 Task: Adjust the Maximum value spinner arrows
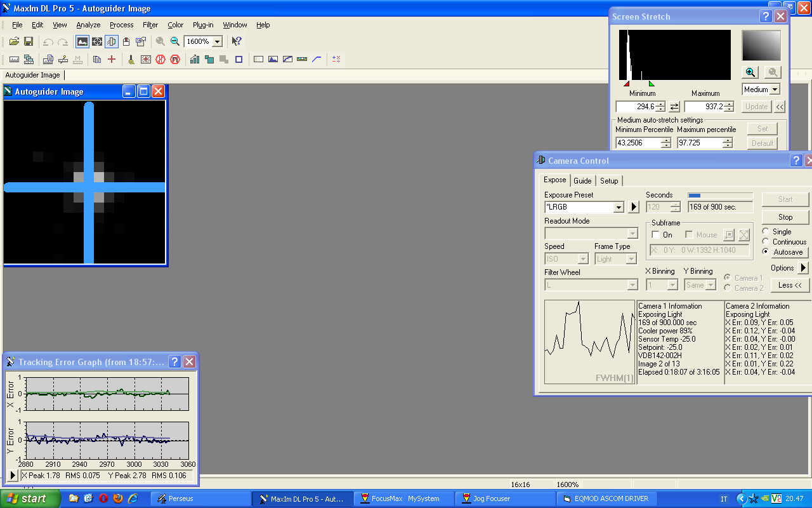tap(730, 107)
